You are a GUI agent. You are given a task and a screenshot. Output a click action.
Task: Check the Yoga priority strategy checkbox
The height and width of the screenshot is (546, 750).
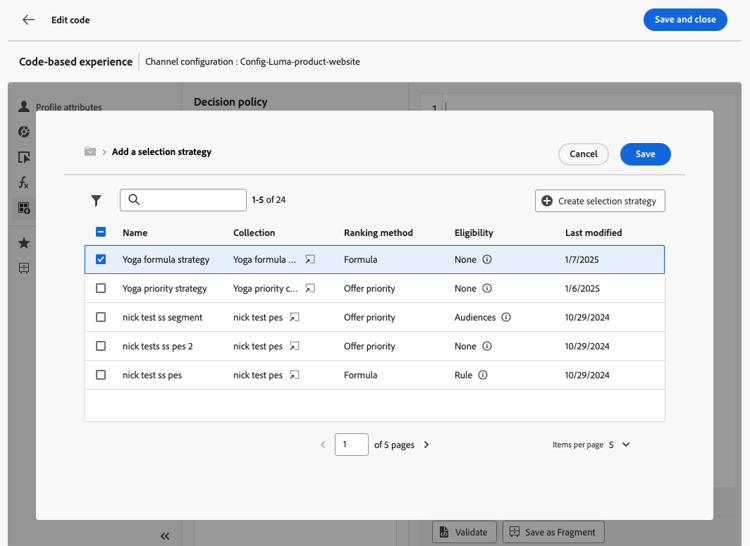click(x=101, y=289)
